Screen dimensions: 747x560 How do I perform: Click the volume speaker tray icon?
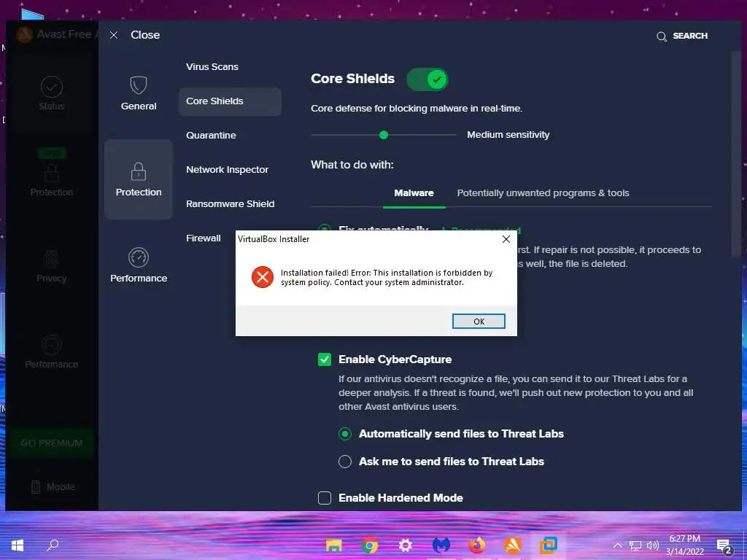tap(653, 545)
